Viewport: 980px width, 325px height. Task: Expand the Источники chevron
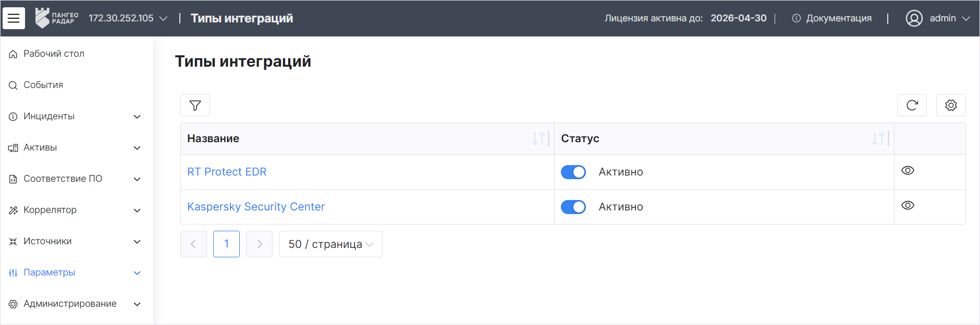pyautogui.click(x=137, y=242)
